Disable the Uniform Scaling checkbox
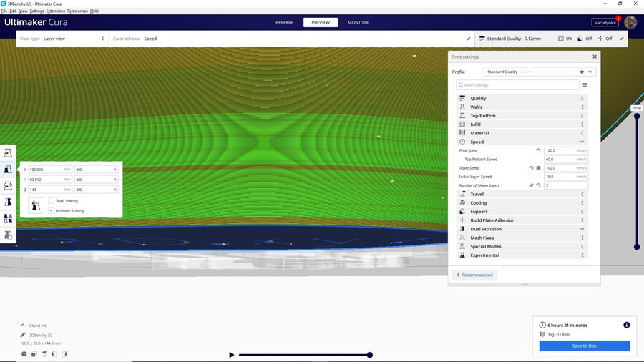Image resolution: width=644 pixels, height=362 pixels. click(51, 210)
